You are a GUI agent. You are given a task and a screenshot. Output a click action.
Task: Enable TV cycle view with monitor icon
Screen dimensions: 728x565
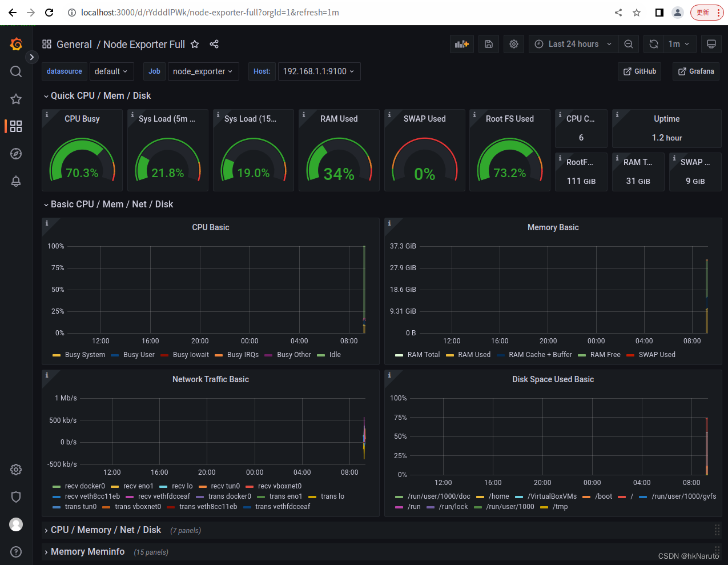pos(711,44)
